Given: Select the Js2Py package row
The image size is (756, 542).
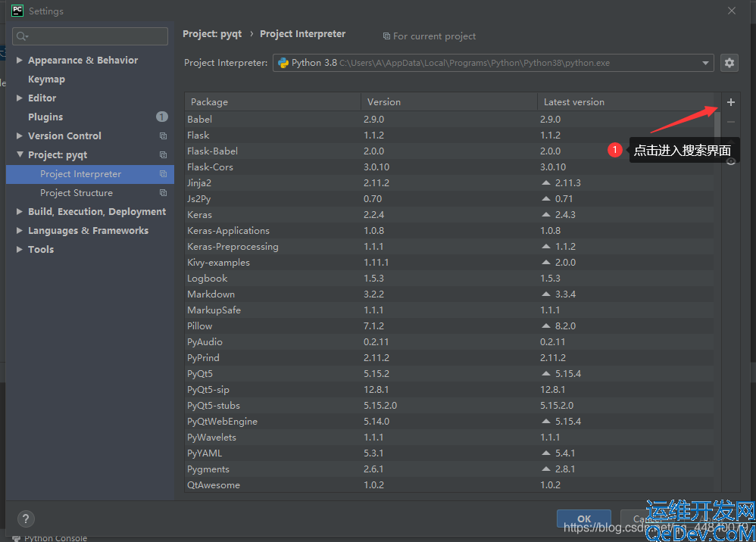Looking at the screenshot, I should (449, 198).
